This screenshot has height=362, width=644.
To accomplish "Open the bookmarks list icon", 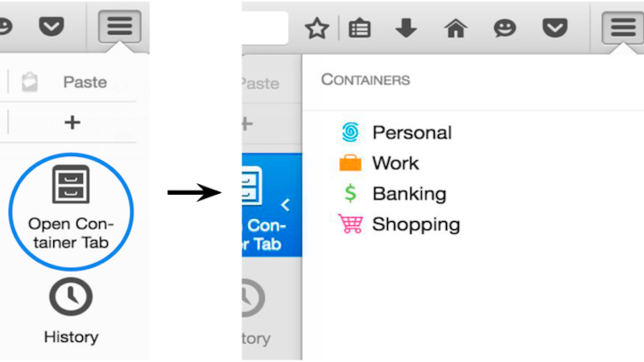I will coord(359,28).
